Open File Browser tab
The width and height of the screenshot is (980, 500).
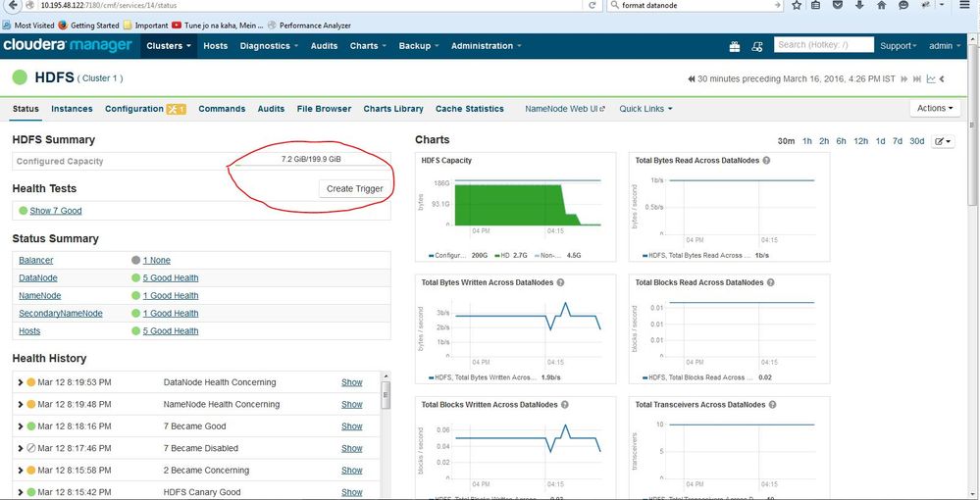325,109
